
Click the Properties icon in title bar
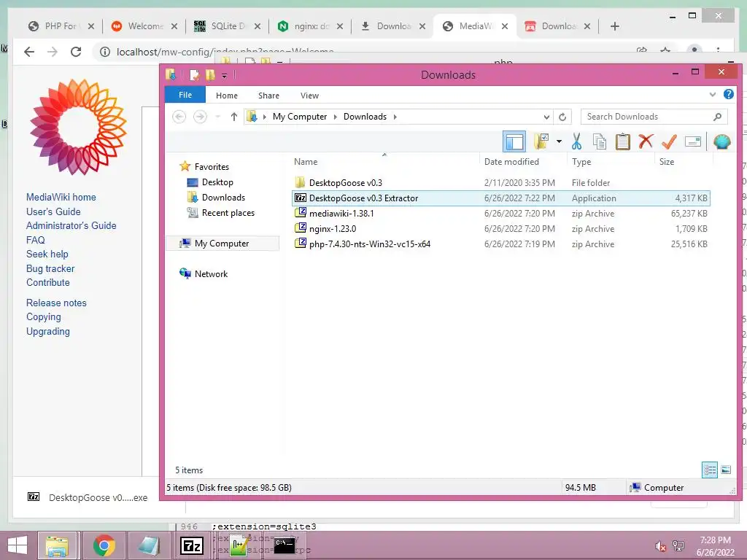tap(194, 75)
